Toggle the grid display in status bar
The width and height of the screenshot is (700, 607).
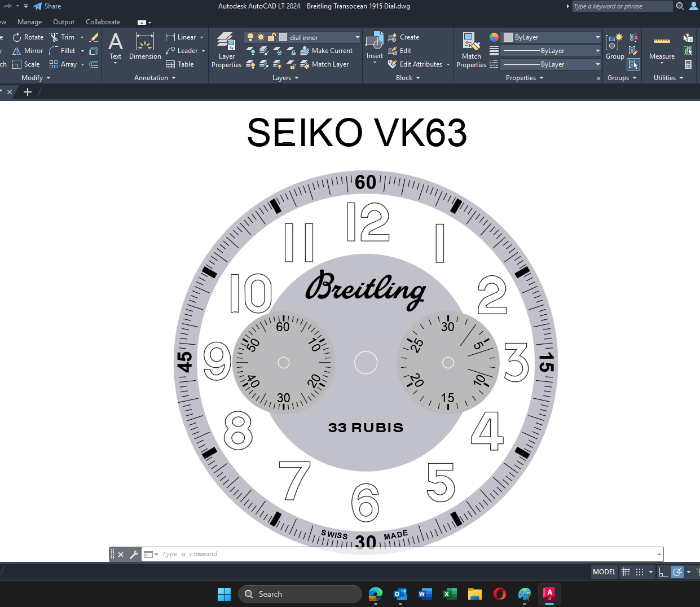tap(626, 572)
